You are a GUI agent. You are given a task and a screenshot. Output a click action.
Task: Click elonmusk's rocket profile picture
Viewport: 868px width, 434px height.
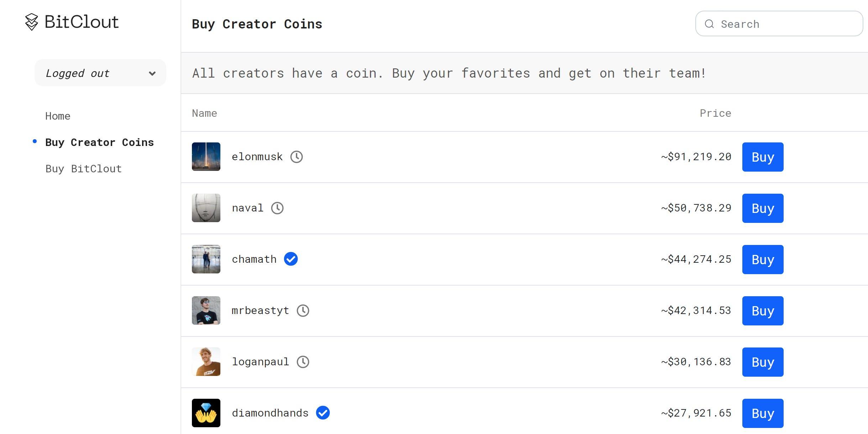coord(206,157)
